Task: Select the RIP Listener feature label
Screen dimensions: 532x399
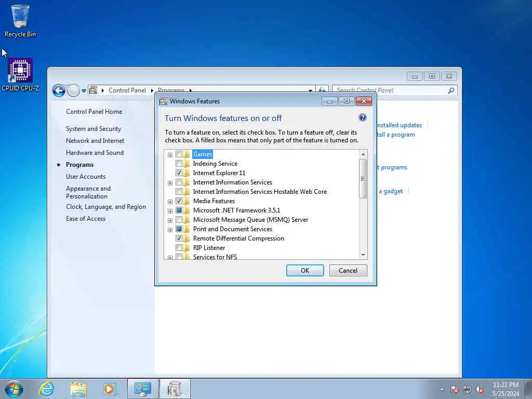Action: pos(209,248)
